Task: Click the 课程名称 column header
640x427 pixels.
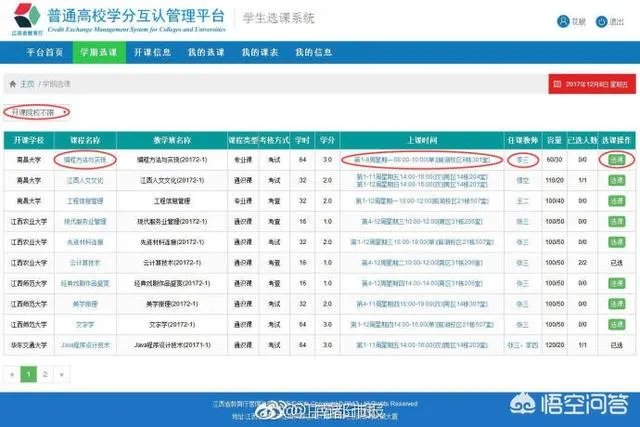Action: [x=85, y=140]
